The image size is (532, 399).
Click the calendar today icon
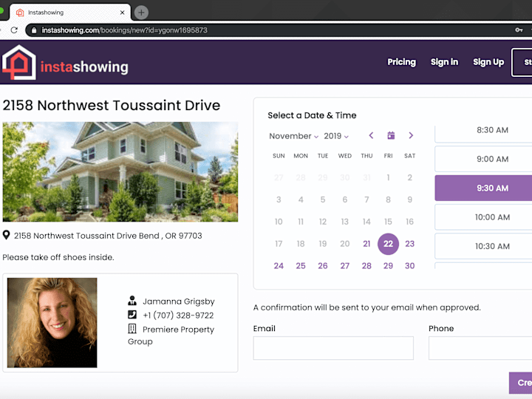pos(391,135)
